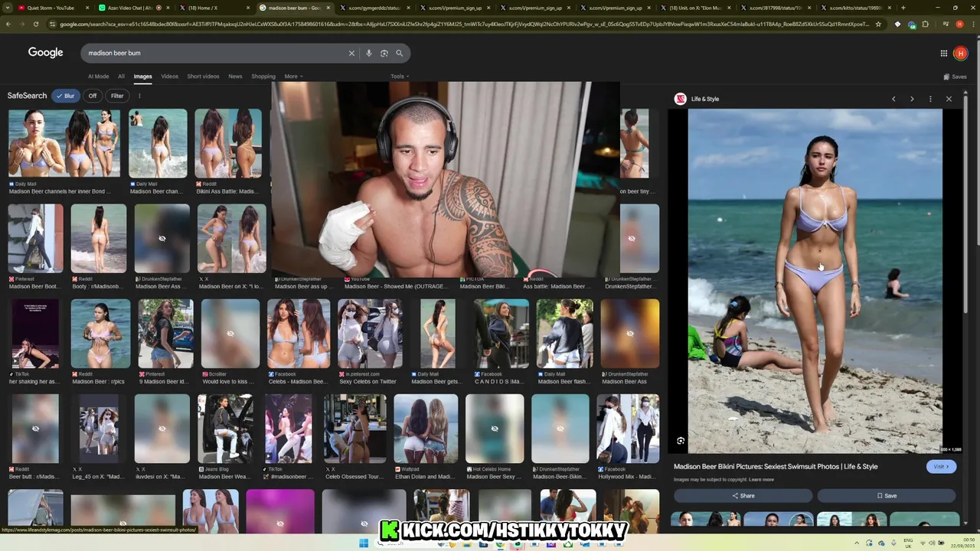Open the ENG UK language indicator
Viewport: 980px width, 551px height.
pyautogui.click(x=909, y=543)
